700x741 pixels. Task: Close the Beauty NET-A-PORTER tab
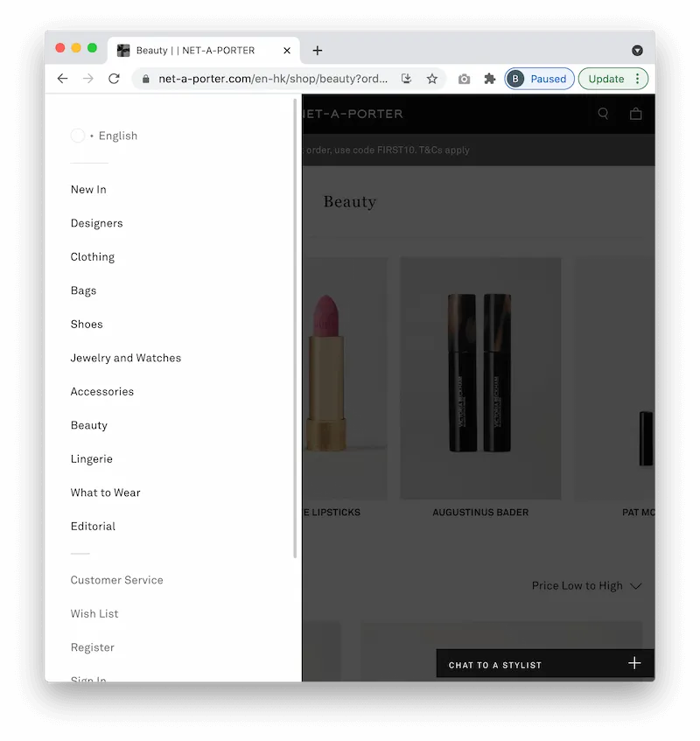click(287, 51)
